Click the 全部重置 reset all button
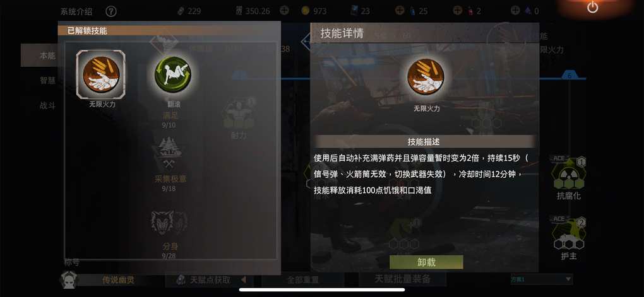 302,280
